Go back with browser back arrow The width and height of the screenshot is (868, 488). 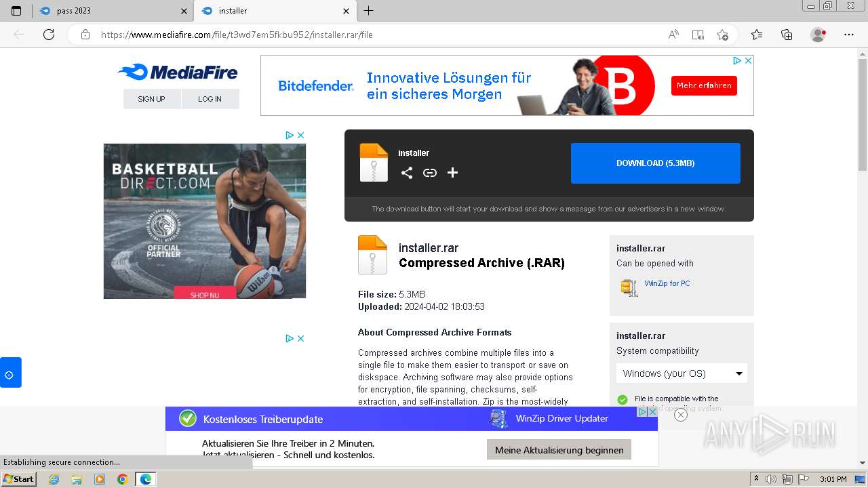pos(19,35)
